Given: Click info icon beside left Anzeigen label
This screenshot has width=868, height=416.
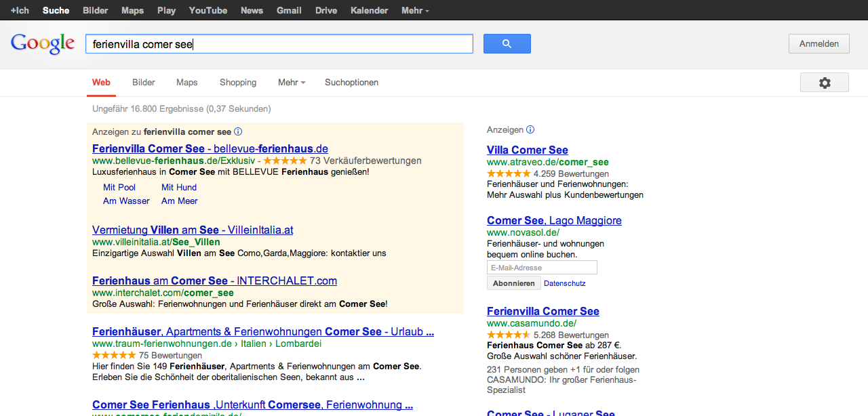Looking at the screenshot, I should 238,132.
